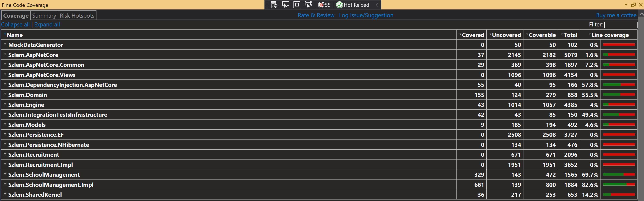Open the Risk Hotspots tab
644x201 pixels.
coord(77,15)
